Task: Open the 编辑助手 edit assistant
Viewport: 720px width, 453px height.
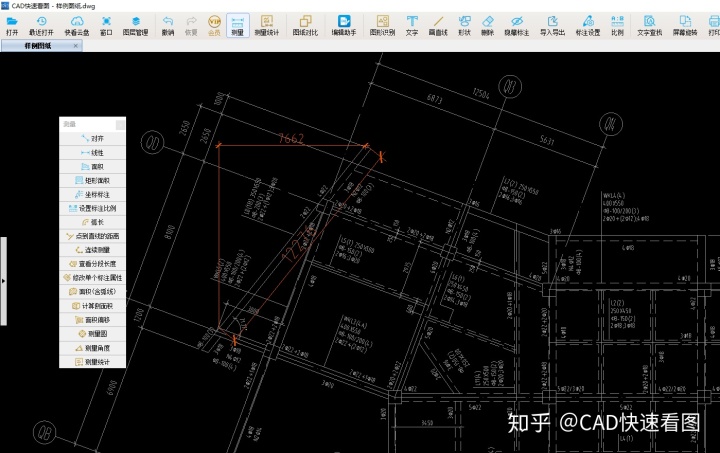Action: (x=344, y=26)
